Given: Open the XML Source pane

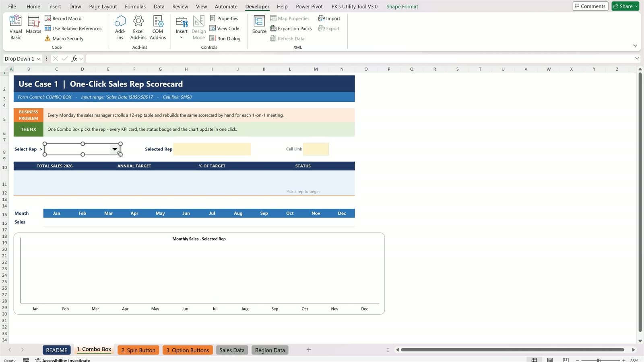Looking at the screenshot, I should point(259,25).
